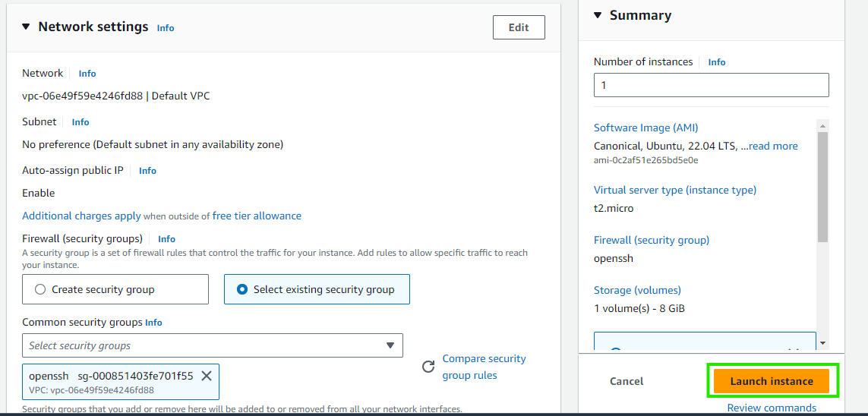Click Summary scrollbar down arrow
The image size is (868, 416).
point(822,344)
